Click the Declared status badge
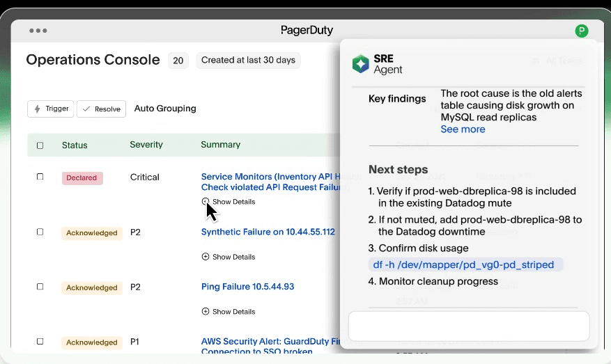This screenshot has width=611, height=364. coord(82,178)
